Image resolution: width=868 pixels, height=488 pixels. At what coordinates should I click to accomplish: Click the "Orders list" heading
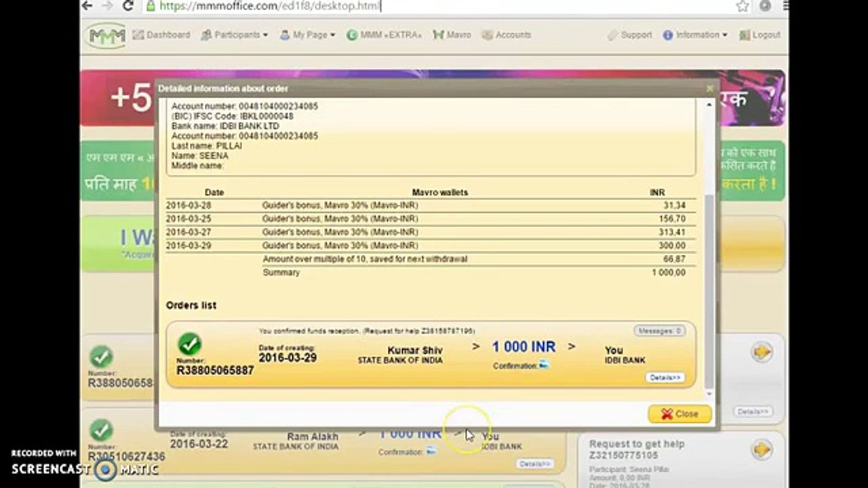pos(191,305)
